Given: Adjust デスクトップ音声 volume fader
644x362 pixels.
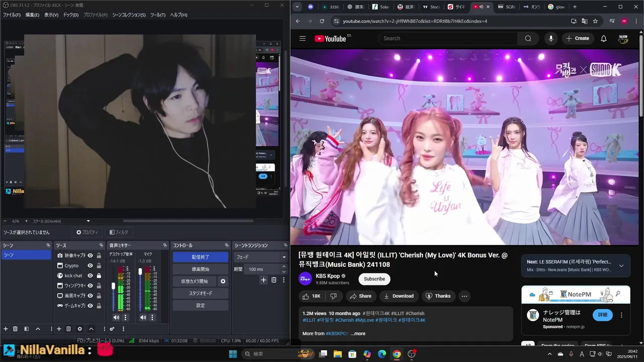Looking at the screenshot, I should [x=113, y=286].
